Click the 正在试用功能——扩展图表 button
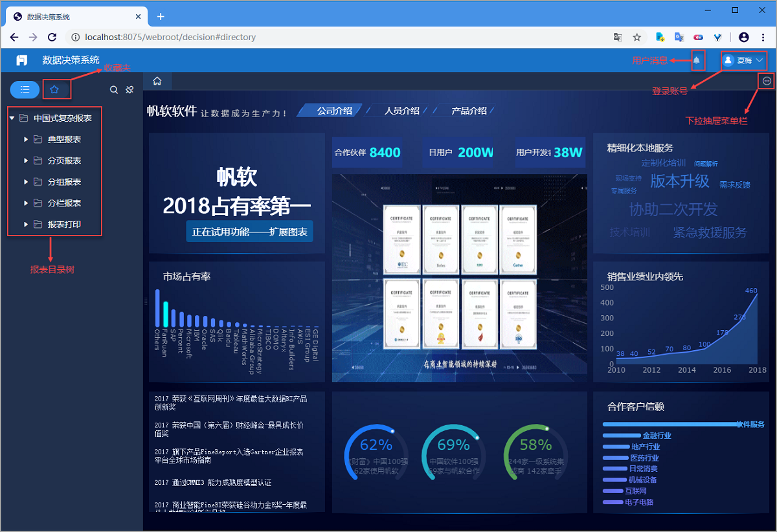 [x=249, y=231]
